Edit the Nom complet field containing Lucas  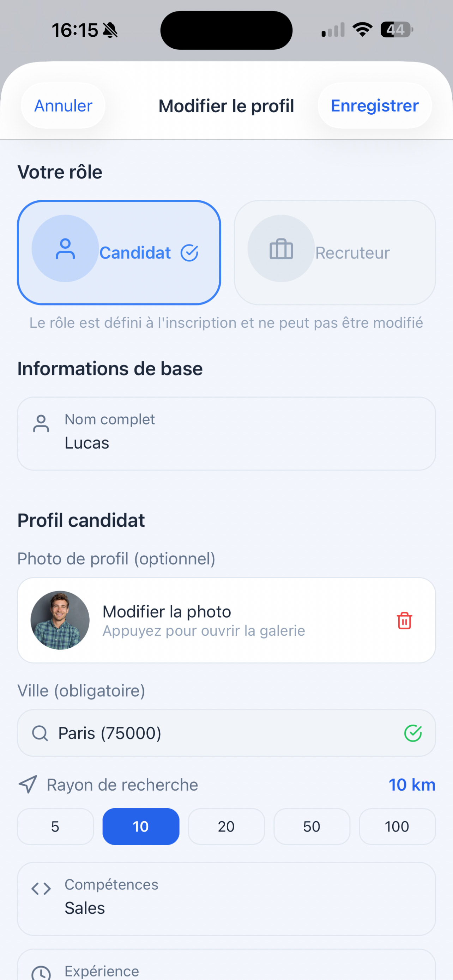coord(226,434)
